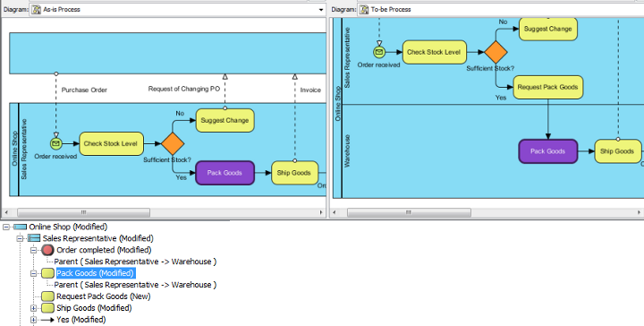Select Ship Goods (Modified) tree item
This screenshot has height=326, width=644.
94,308
